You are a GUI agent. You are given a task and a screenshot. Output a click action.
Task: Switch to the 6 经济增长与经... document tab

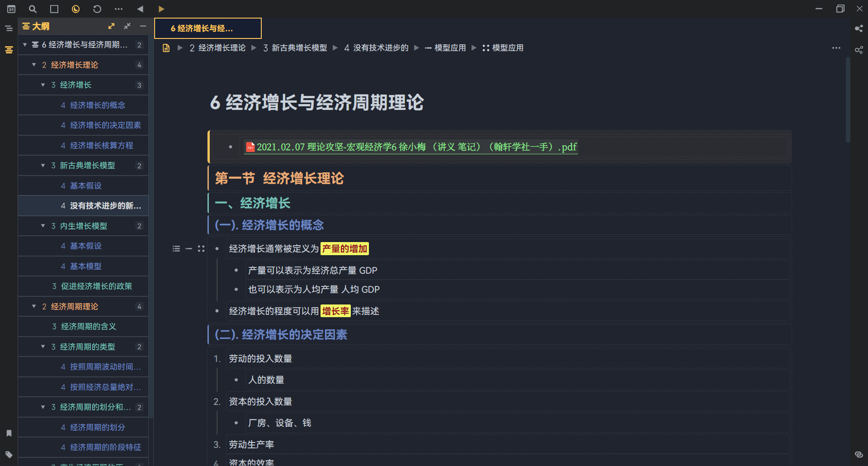(208, 29)
